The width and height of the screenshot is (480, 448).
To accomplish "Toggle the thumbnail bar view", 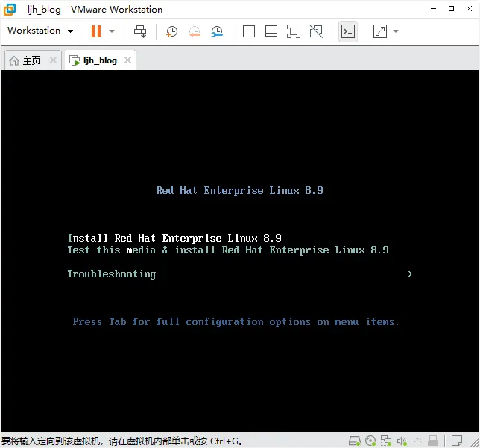I will coord(271,31).
